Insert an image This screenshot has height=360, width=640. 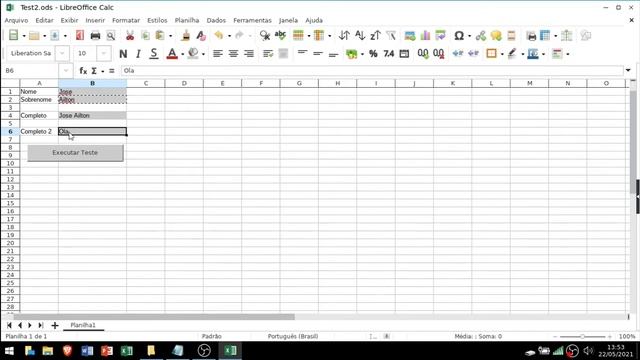(x=410, y=36)
